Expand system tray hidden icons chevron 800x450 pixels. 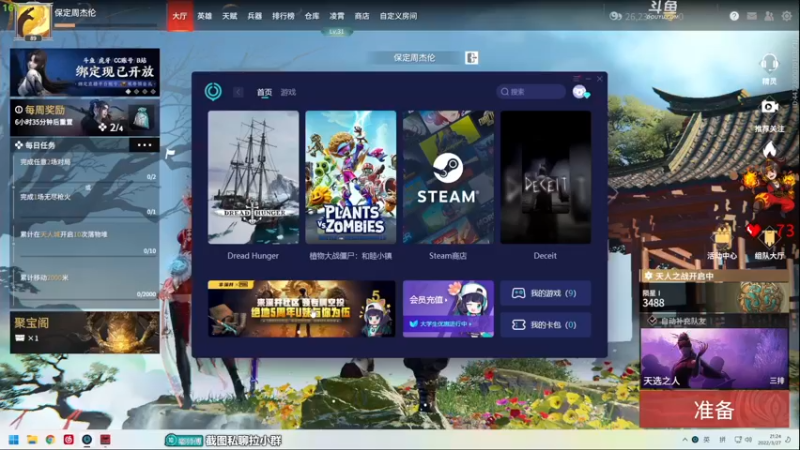(x=685, y=440)
